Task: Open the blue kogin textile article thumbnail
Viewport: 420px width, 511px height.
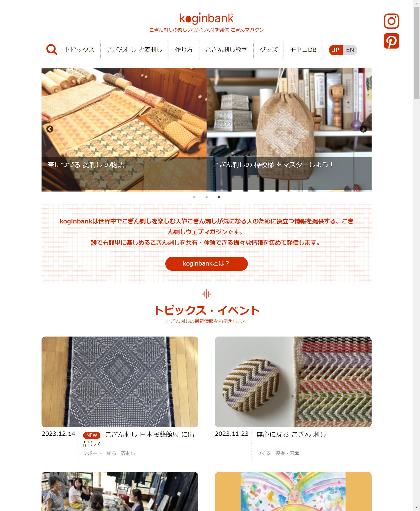Action: [x=120, y=382]
